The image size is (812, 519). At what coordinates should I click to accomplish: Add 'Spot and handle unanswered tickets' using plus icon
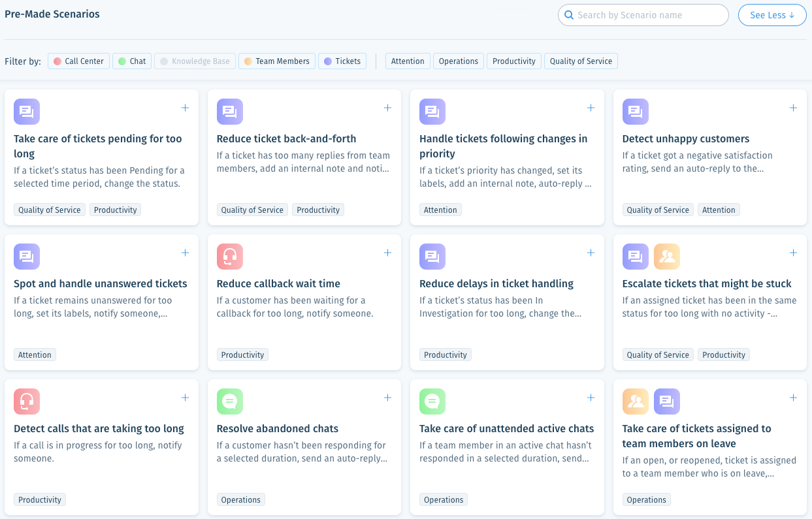pos(185,253)
